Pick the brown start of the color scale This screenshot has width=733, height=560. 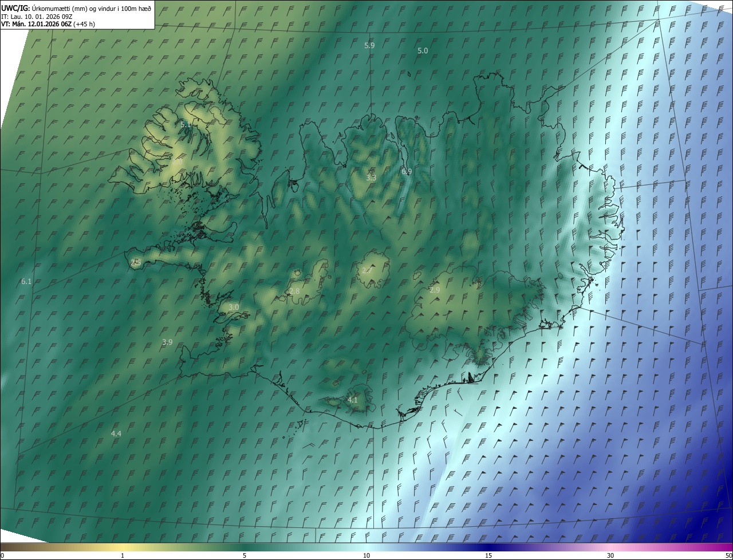click(6, 547)
